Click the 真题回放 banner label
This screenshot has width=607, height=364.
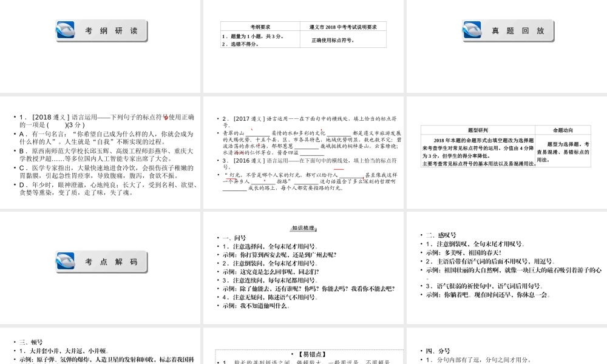[518, 30]
